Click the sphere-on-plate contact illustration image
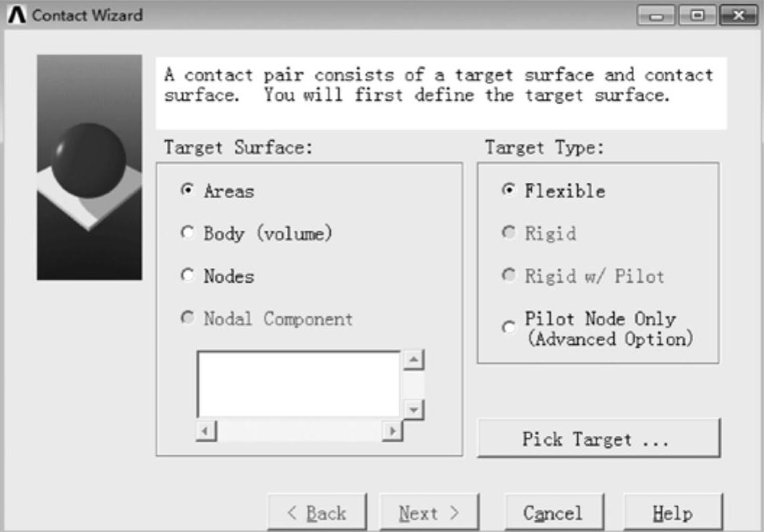This screenshot has height=532, width=764. pyautogui.click(x=89, y=167)
